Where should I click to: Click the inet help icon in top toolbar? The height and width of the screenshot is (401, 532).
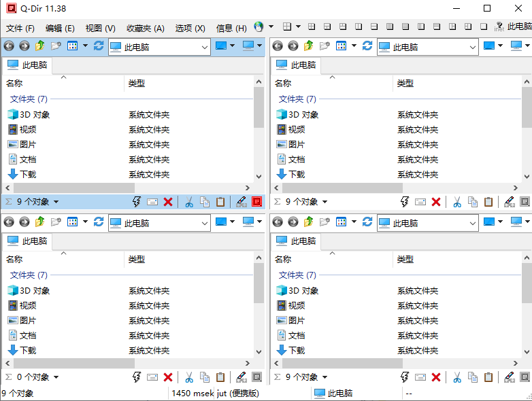tap(499, 27)
